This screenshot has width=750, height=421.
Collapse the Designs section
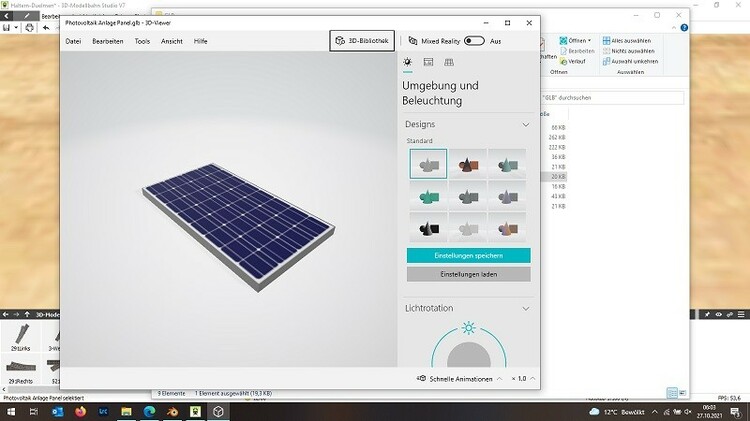(x=526, y=124)
